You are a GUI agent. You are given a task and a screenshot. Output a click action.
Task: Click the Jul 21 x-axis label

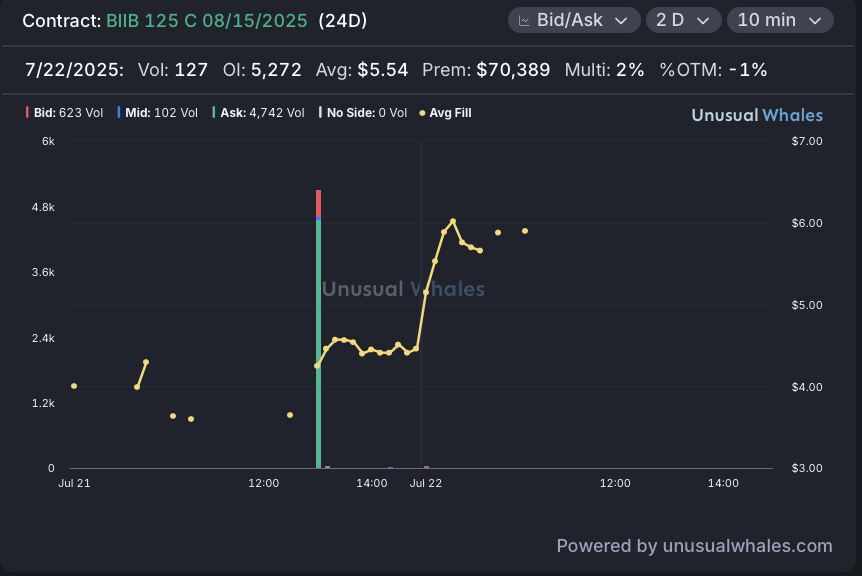[74, 483]
